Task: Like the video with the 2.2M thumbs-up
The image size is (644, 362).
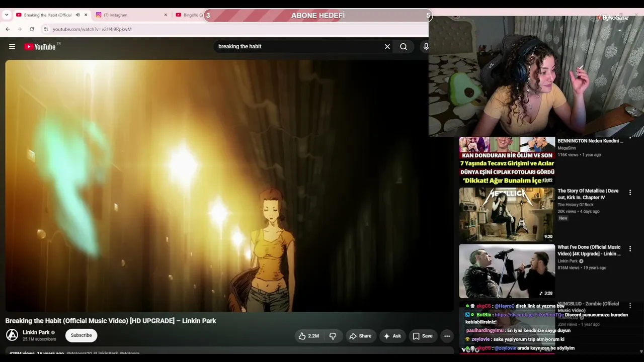Action: click(x=308, y=336)
